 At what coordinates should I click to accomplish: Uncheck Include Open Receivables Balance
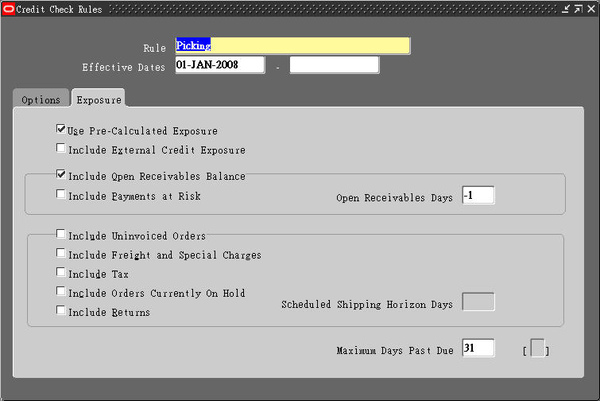[x=60, y=174]
